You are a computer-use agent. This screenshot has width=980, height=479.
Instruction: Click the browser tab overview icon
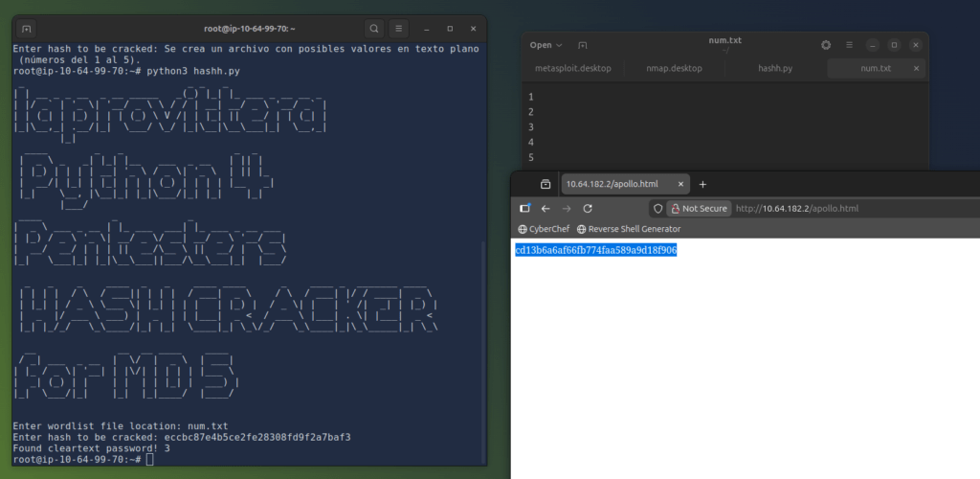pos(546,185)
